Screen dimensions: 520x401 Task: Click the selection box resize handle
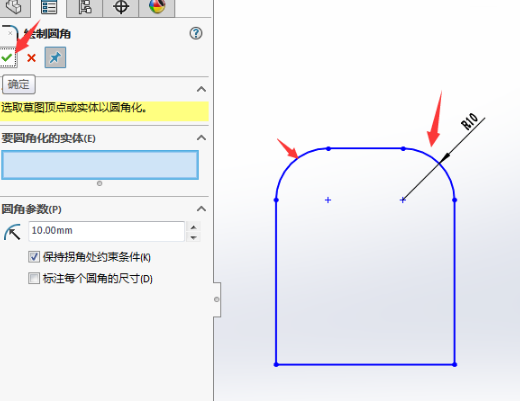click(x=99, y=183)
